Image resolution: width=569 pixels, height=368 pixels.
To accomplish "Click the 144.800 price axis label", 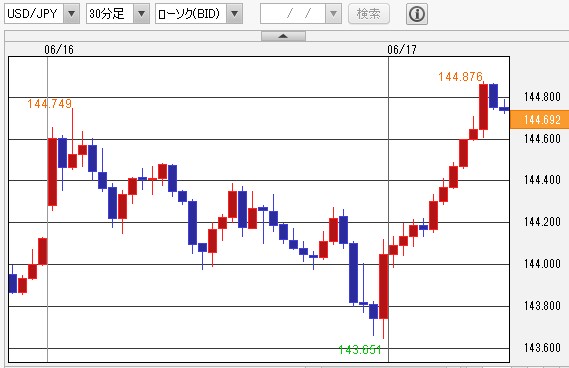I will coord(542,97).
